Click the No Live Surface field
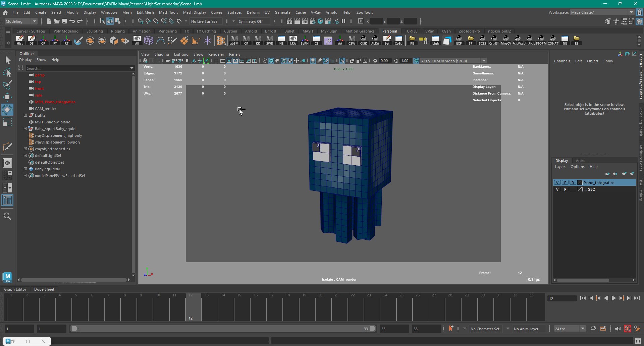Screen dimensions: 644x346 [x=206, y=21]
